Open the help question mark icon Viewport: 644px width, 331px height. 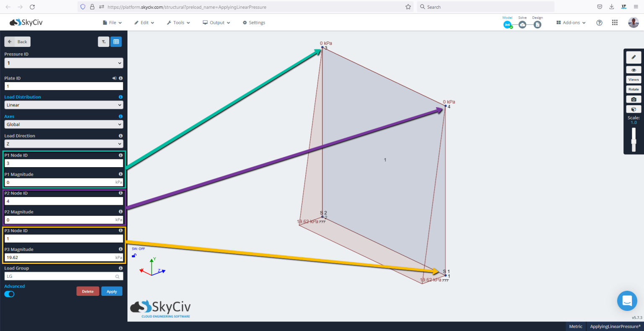pos(599,23)
